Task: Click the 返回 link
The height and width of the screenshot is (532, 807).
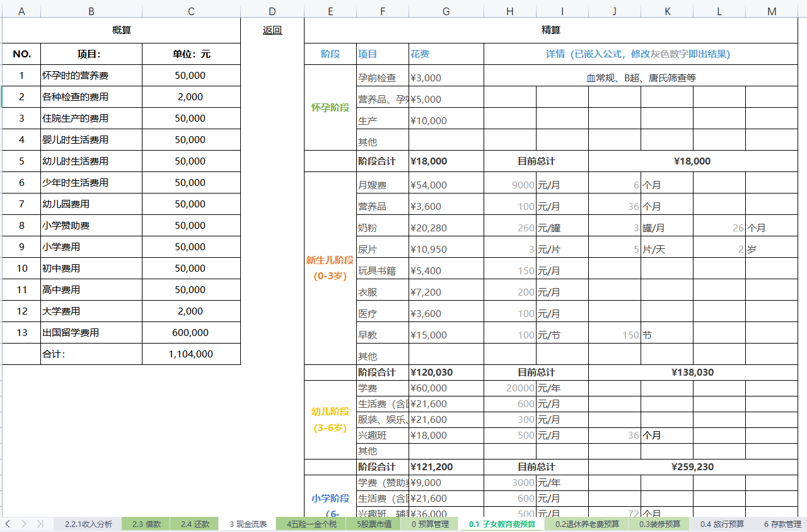Action: (x=272, y=30)
